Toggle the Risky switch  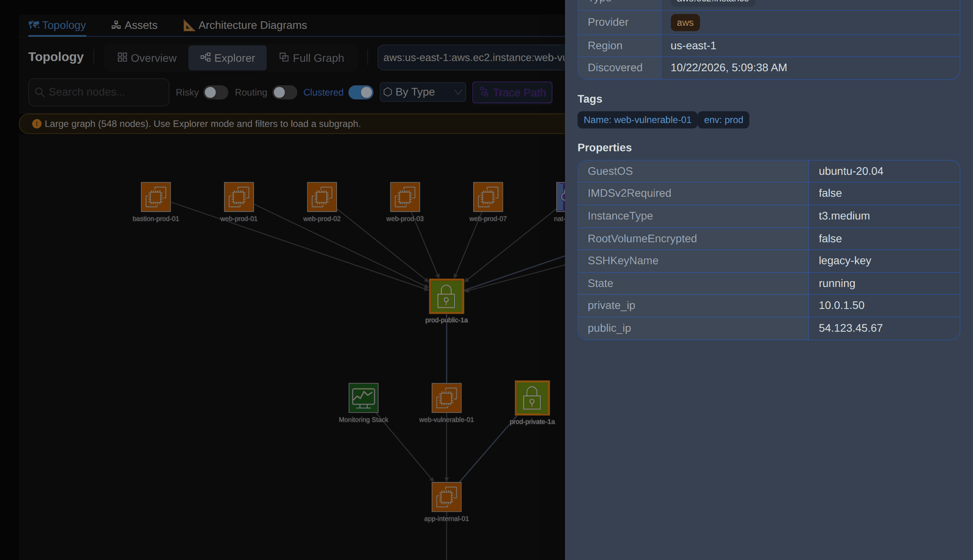pos(216,92)
